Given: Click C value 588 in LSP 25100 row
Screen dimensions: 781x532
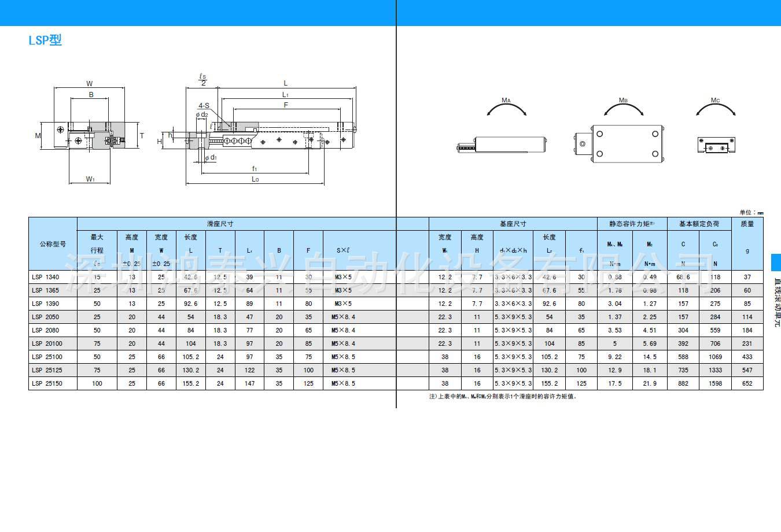Looking at the screenshot, I should tap(683, 357).
